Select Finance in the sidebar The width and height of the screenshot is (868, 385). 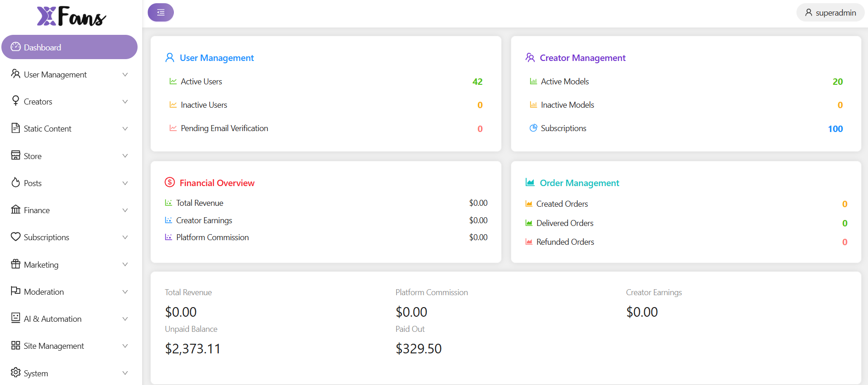click(x=69, y=210)
